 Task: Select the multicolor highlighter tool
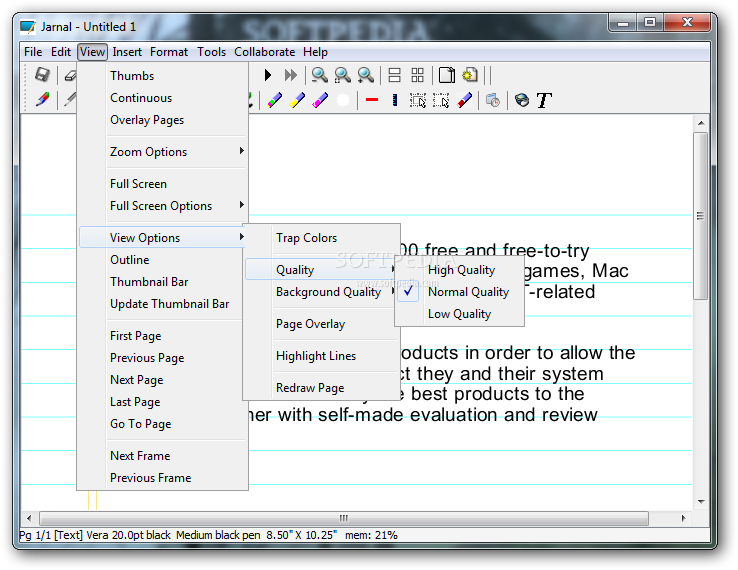tap(274, 100)
